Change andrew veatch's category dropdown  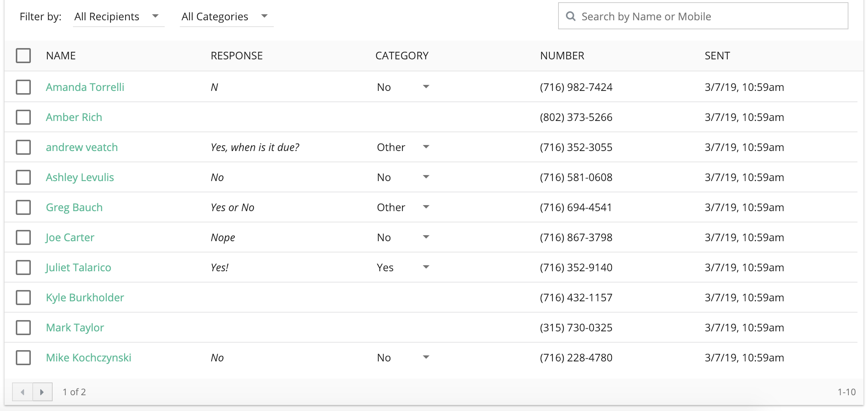coord(426,147)
